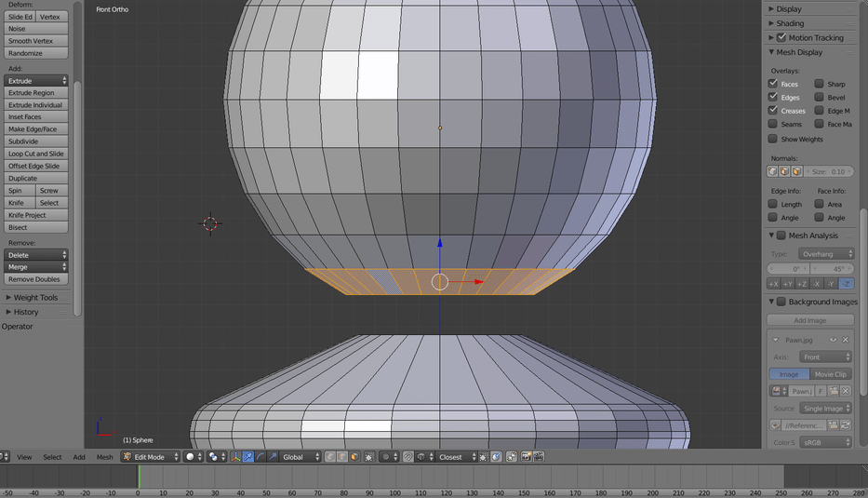Click the Add Image button

coord(809,320)
